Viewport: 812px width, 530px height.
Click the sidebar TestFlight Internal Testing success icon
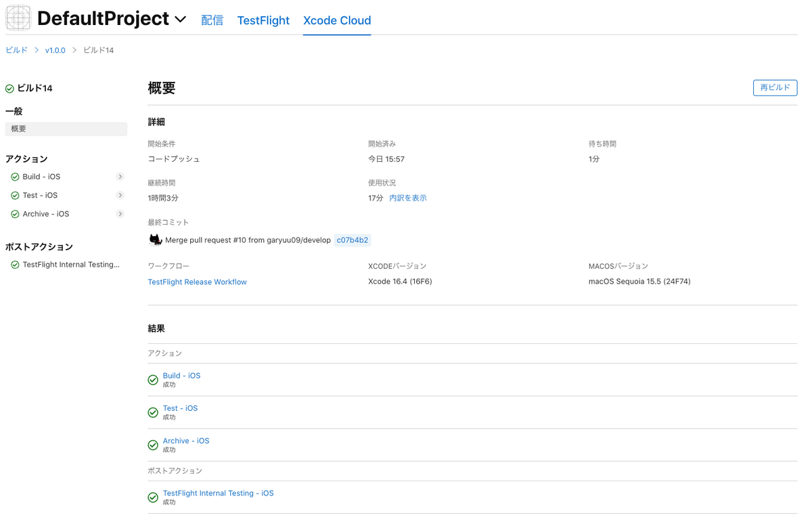[x=15, y=265]
